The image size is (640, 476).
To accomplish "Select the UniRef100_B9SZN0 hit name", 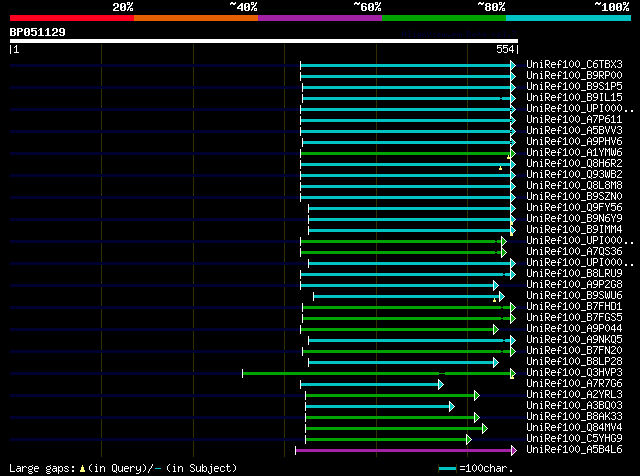I will click(574, 197).
